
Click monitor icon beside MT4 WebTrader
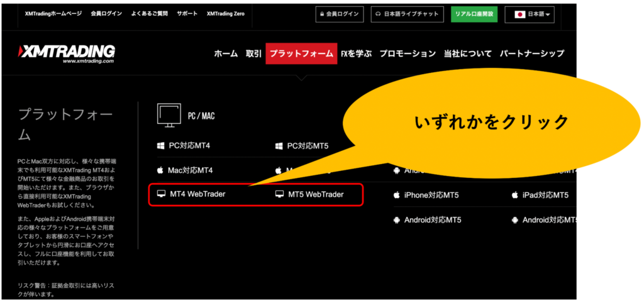tap(162, 194)
